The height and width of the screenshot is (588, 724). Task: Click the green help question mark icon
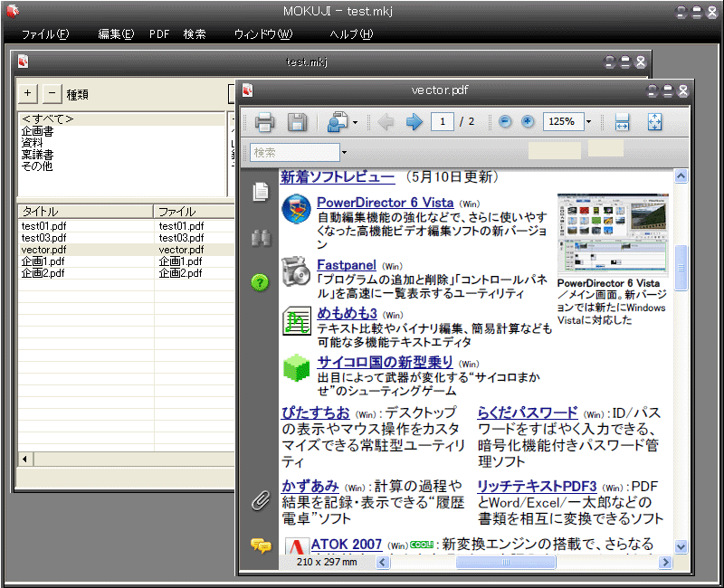(260, 282)
